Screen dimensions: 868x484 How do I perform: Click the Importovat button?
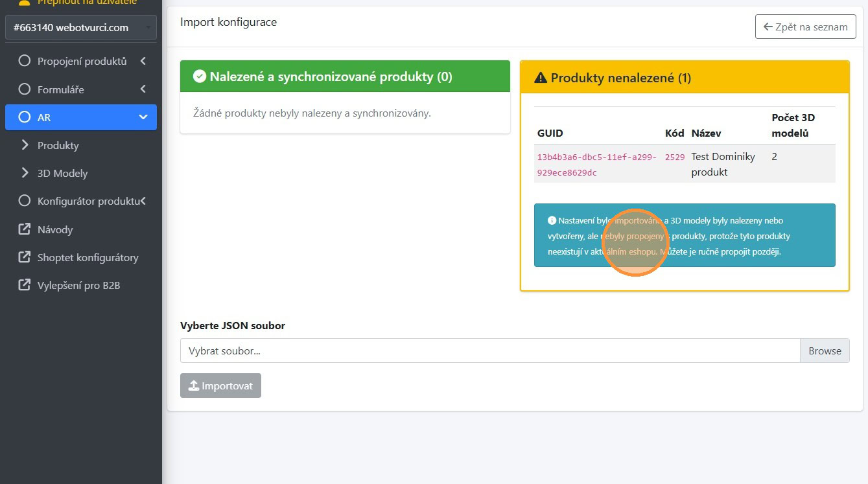[x=220, y=386]
